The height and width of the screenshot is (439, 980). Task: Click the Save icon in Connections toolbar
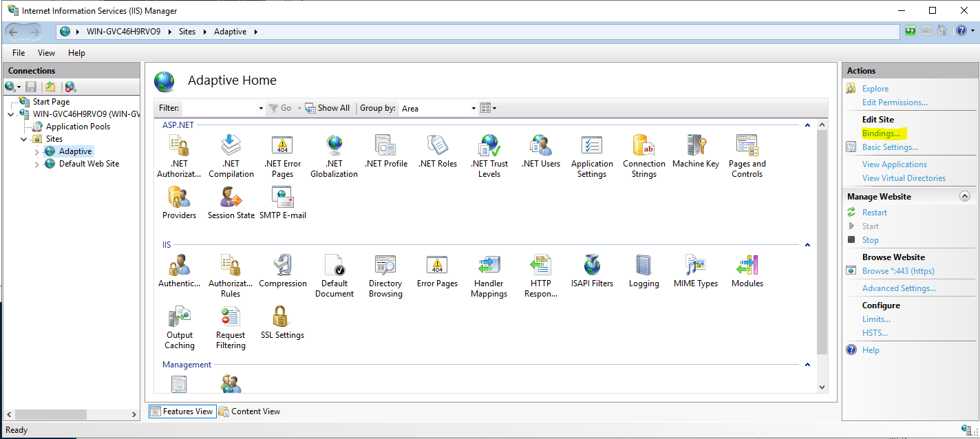point(31,87)
